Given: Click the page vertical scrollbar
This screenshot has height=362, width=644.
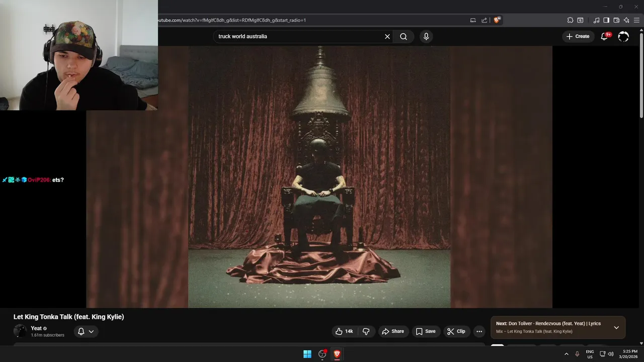Looking at the screenshot, I should (641, 75).
